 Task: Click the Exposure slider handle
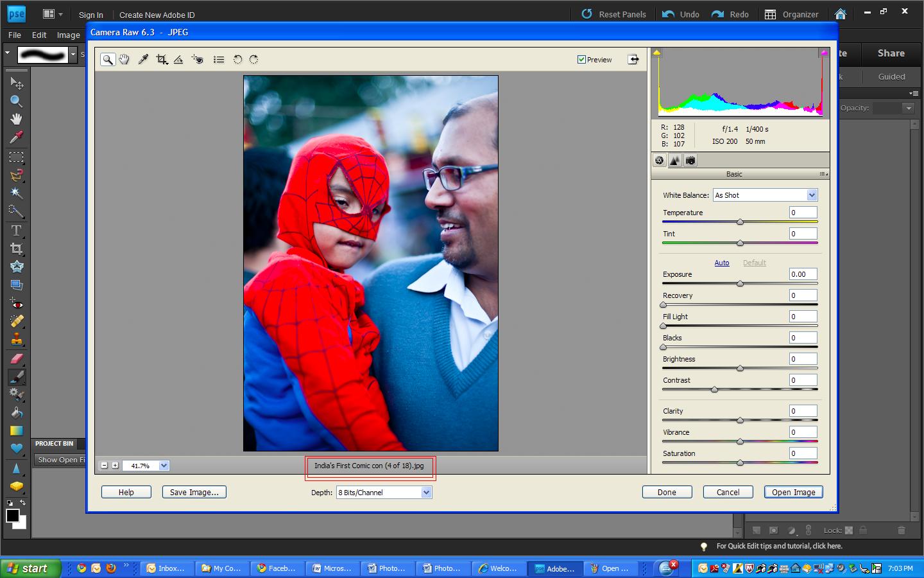pos(740,283)
